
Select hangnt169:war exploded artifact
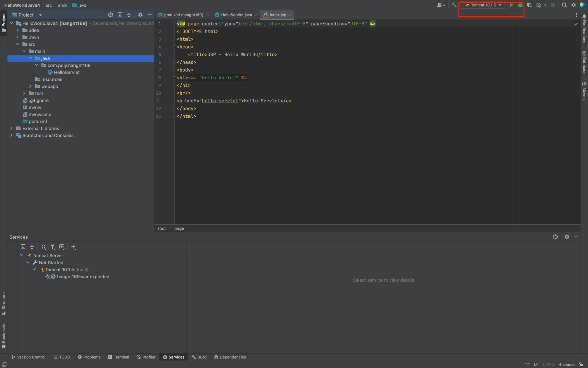point(83,277)
